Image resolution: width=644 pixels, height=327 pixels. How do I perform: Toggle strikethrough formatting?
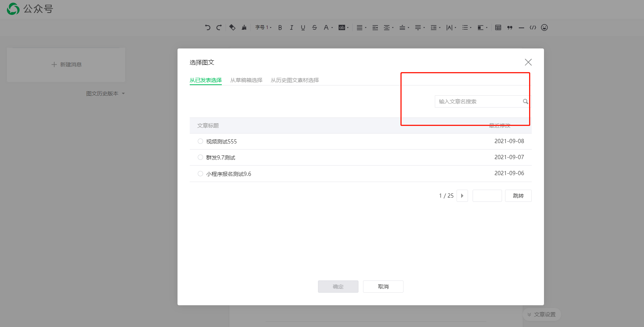coord(315,27)
